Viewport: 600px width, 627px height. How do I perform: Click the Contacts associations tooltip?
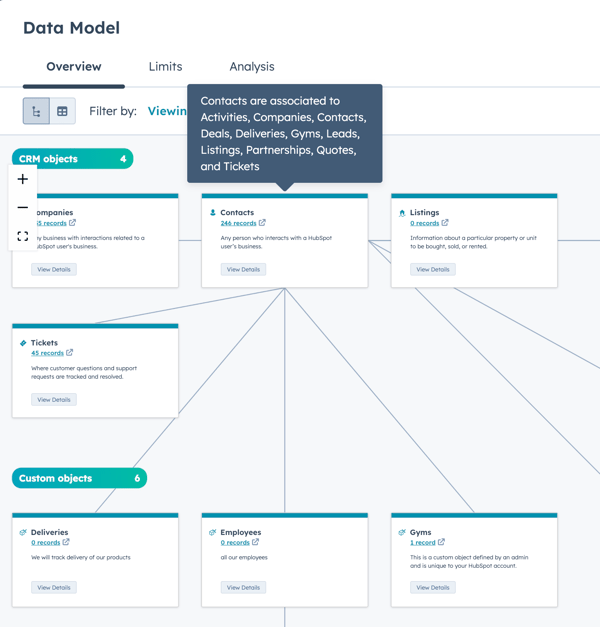[x=285, y=133]
